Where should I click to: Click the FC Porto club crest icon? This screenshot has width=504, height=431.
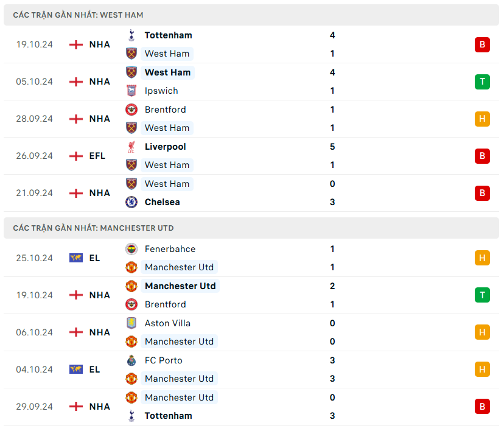(131, 360)
